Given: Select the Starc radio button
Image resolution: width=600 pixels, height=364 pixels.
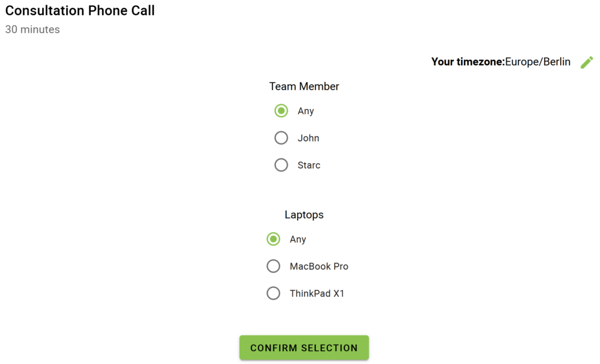Looking at the screenshot, I should point(281,165).
